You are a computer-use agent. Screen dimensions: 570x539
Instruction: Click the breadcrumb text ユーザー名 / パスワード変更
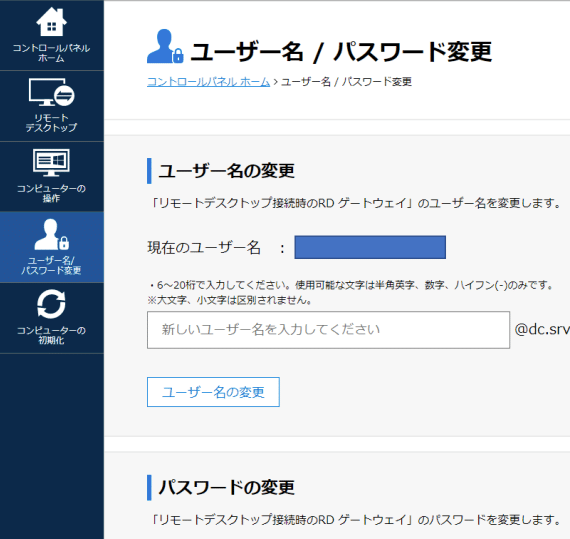point(346,82)
